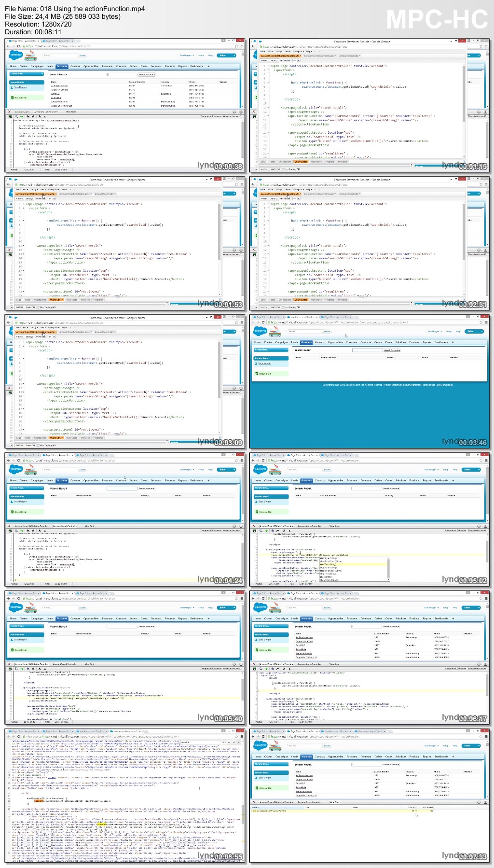The image size is (494, 868).
Task: Open the Sales app dropdown in the 00:00:38 frame
Action: [226, 55]
